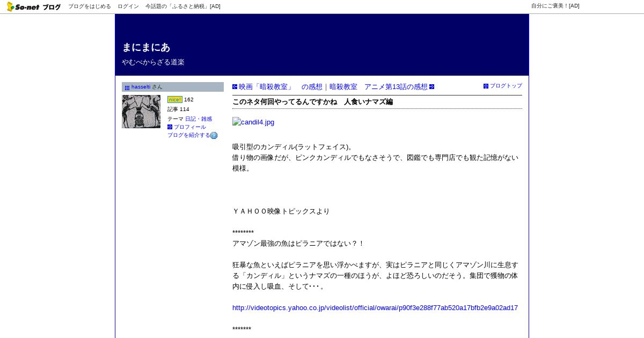Click the help question mark icon
The height and width of the screenshot is (338, 644).
(x=214, y=135)
